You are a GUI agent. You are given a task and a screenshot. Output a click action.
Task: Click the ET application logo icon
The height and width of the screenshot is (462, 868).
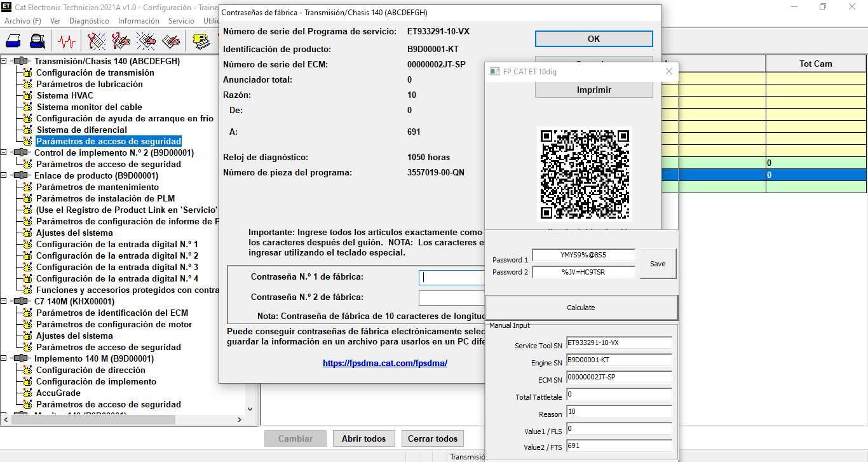[7, 7]
